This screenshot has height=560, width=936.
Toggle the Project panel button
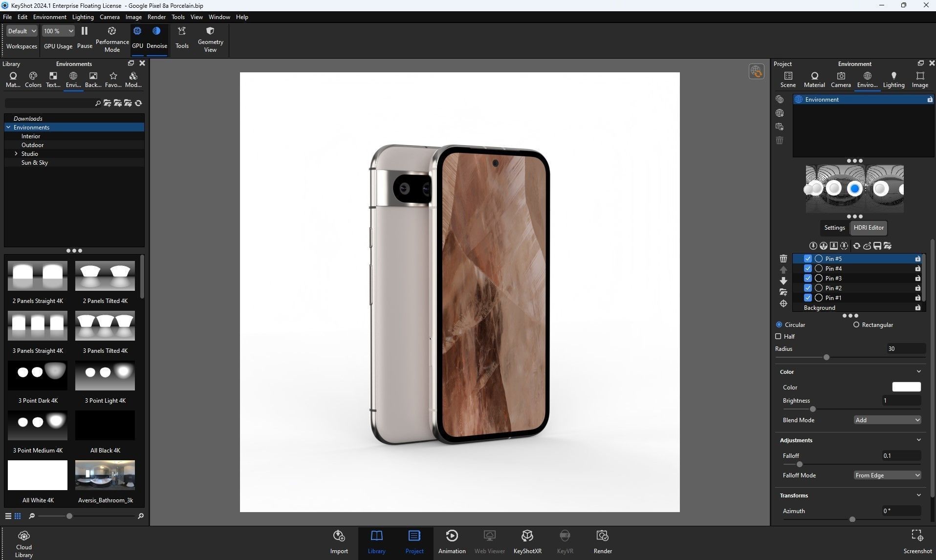click(414, 542)
